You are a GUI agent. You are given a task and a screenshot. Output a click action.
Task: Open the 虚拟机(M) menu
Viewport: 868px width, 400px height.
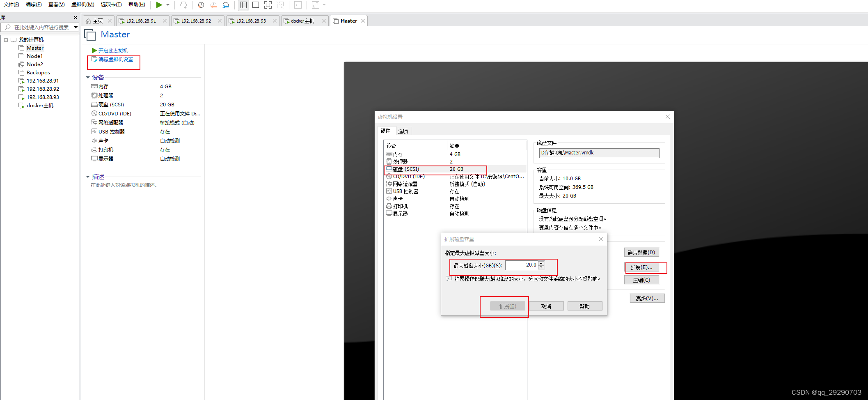click(x=82, y=5)
